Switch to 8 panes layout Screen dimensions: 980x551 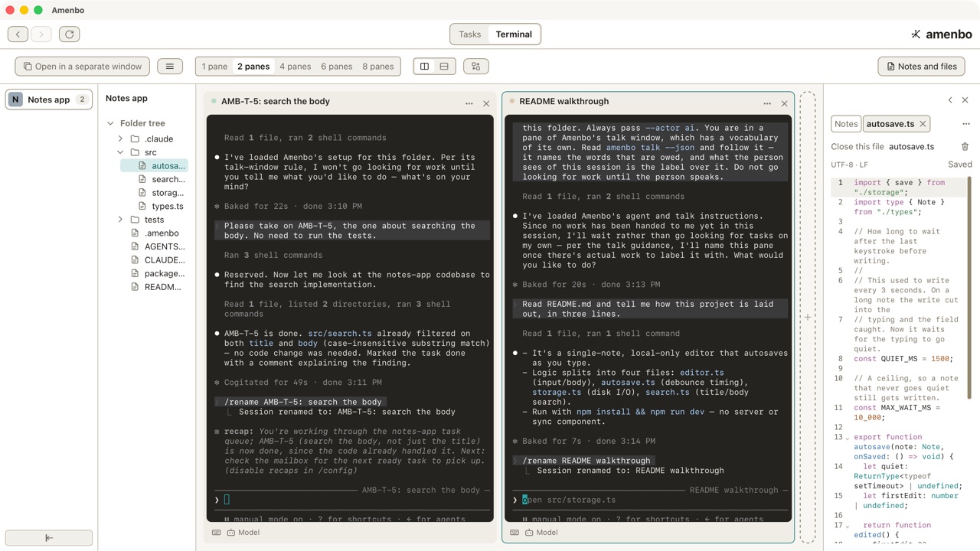click(x=377, y=67)
